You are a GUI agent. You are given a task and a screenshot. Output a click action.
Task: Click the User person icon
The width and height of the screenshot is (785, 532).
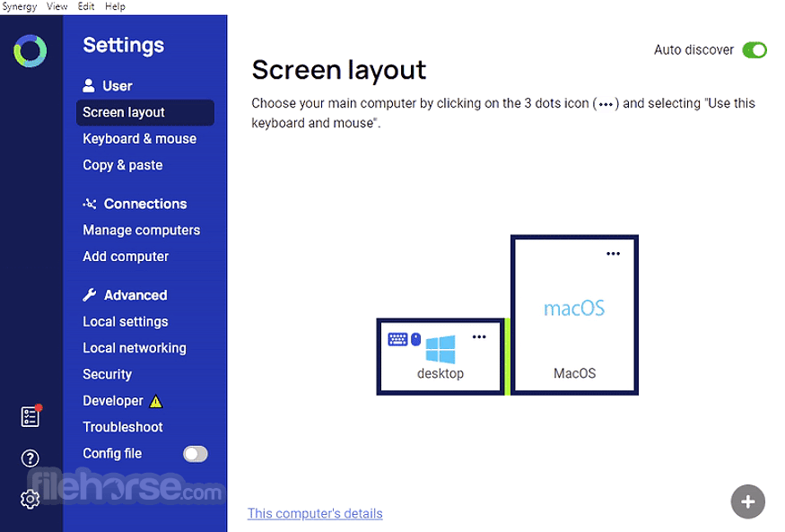tap(89, 85)
